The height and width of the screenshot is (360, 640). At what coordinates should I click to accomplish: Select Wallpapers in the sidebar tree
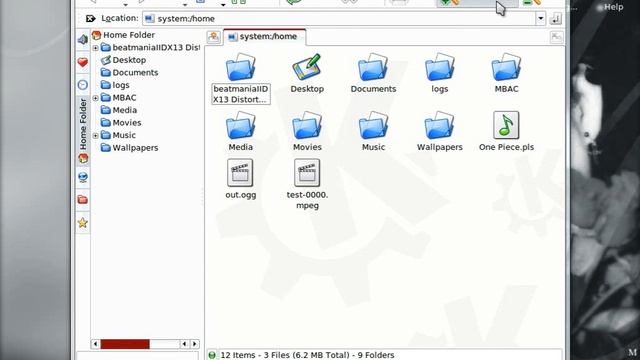click(130, 148)
